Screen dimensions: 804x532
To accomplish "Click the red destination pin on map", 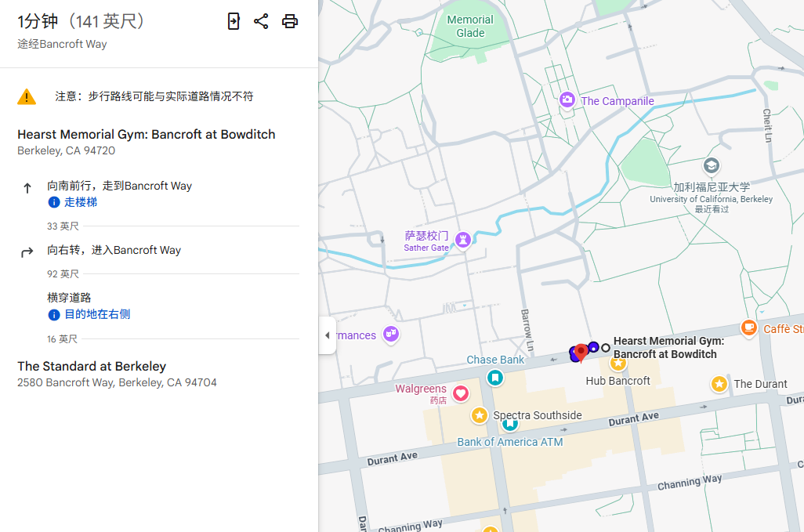I will (581, 352).
